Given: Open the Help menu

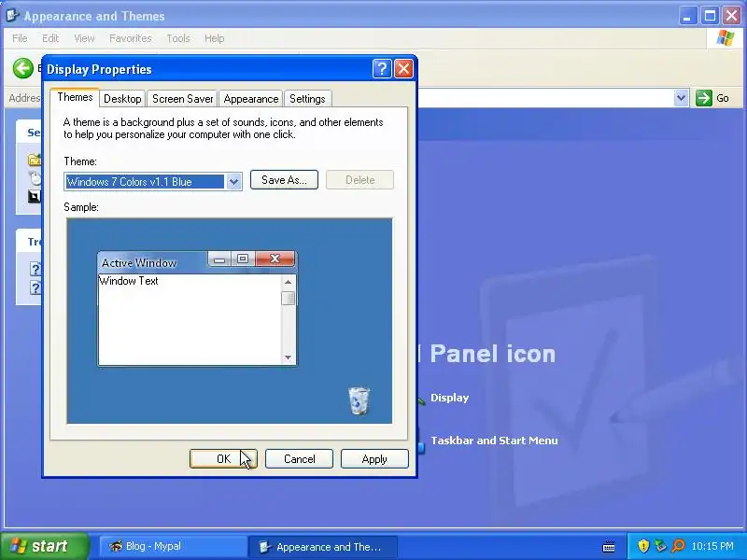Looking at the screenshot, I should [214, 38].
